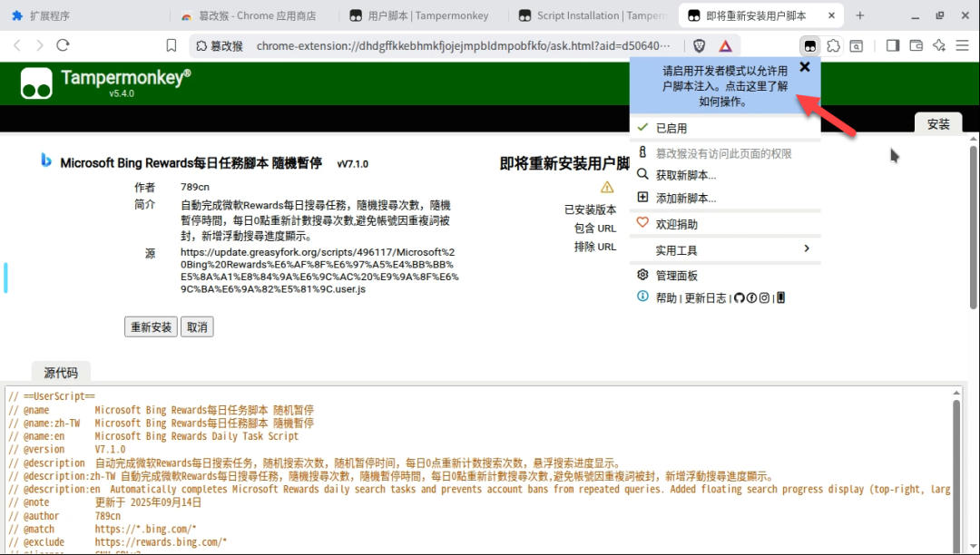Viewport: 980px width, 555px height.
Task: Go forward to the next page
Action: (40, 45)
